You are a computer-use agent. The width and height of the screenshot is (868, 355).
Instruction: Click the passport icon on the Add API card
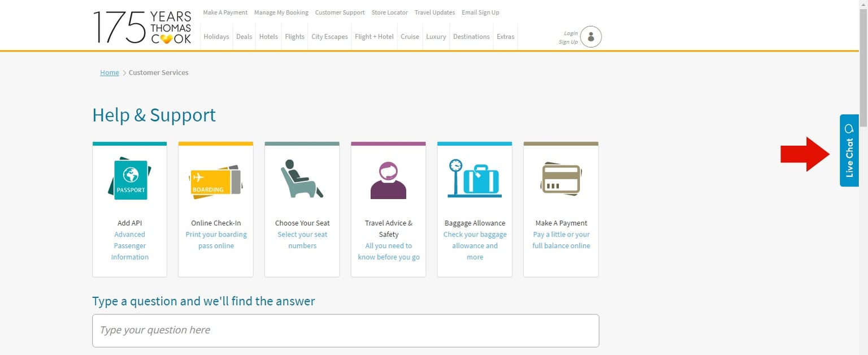coord(129,178)
